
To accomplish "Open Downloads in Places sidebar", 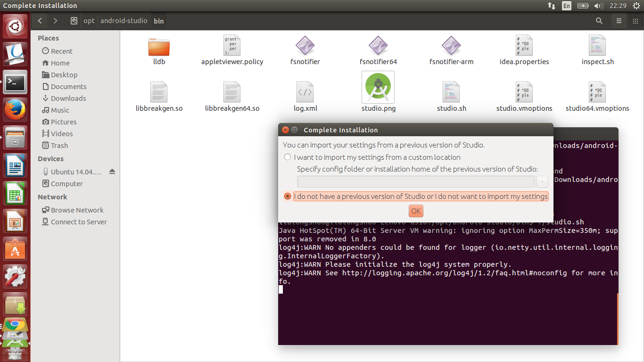I will (64, 98).
